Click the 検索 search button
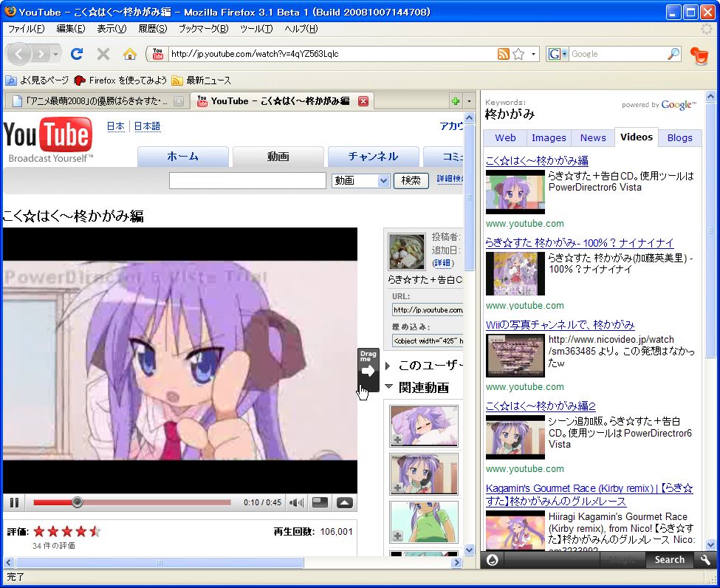This screenshot has width=720, height=588. point(411,180)
